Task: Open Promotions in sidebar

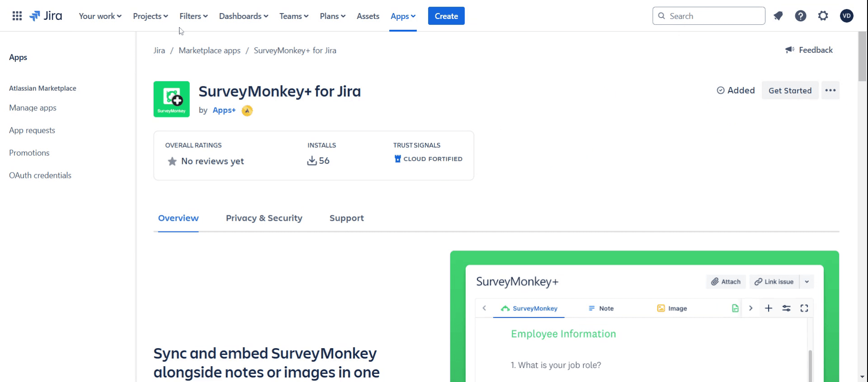Action: [29, 153]
